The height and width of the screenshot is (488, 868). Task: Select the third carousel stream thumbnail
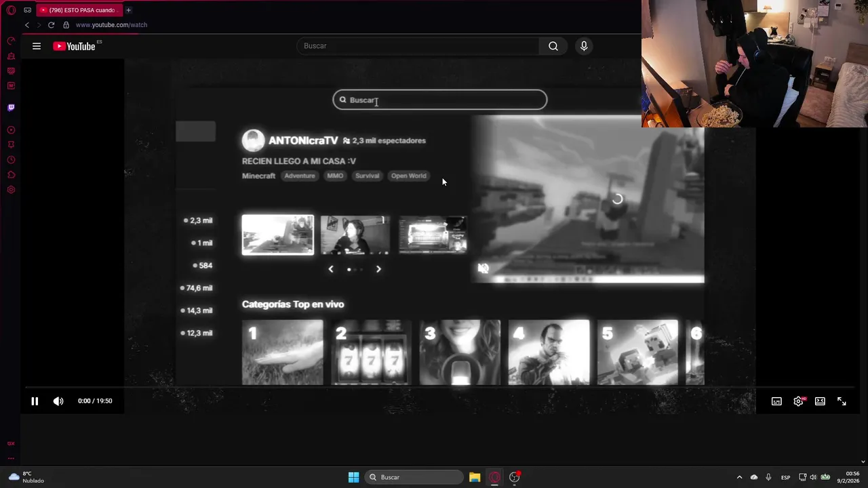point(433,235)
